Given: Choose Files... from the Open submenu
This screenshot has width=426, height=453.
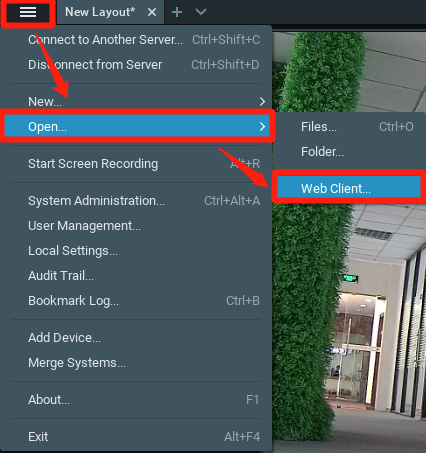Looking at the screenshot, I should tap(349, 127).
